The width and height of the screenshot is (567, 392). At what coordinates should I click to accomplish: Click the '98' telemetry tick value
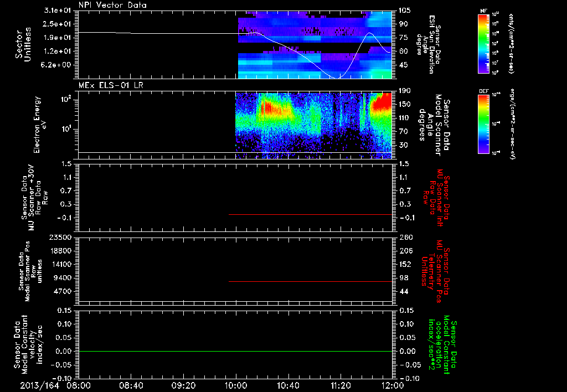tap(404, 278)
